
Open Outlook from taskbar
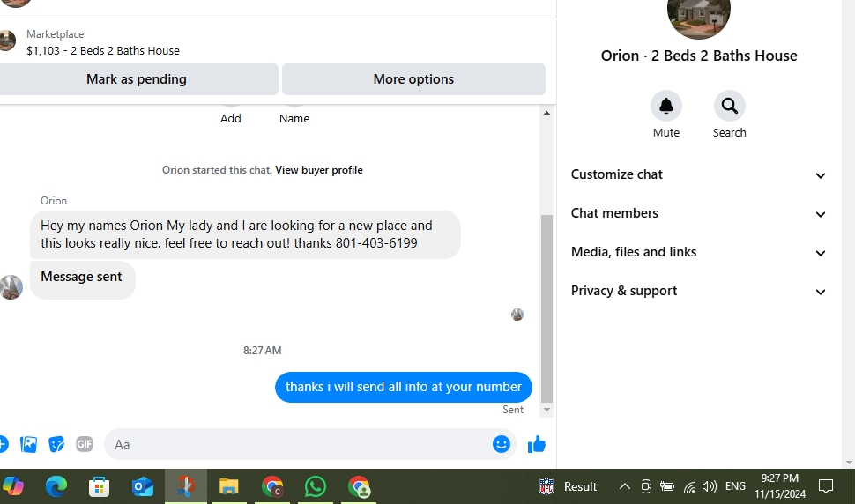pos(142,486)
